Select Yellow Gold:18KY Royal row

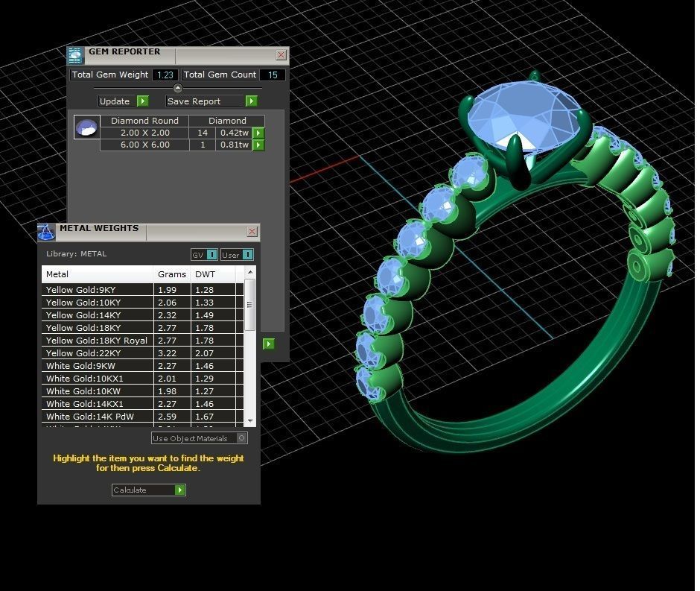(x=142, y=341)
